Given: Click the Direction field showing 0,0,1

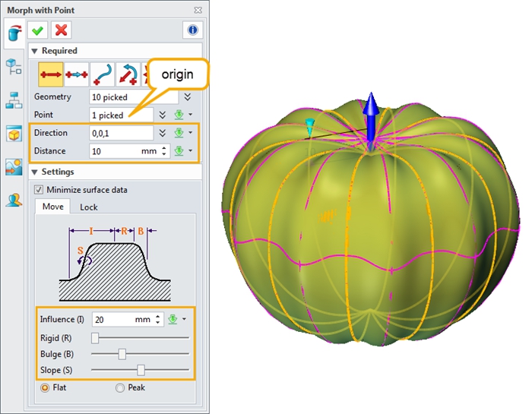Looking at the screenshot, I should (121, 133).
